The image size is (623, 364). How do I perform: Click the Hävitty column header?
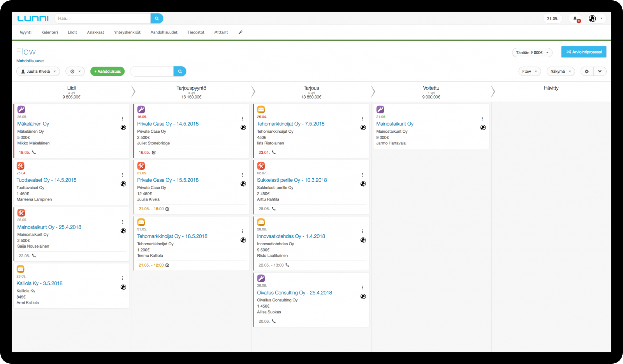[551, 88]
